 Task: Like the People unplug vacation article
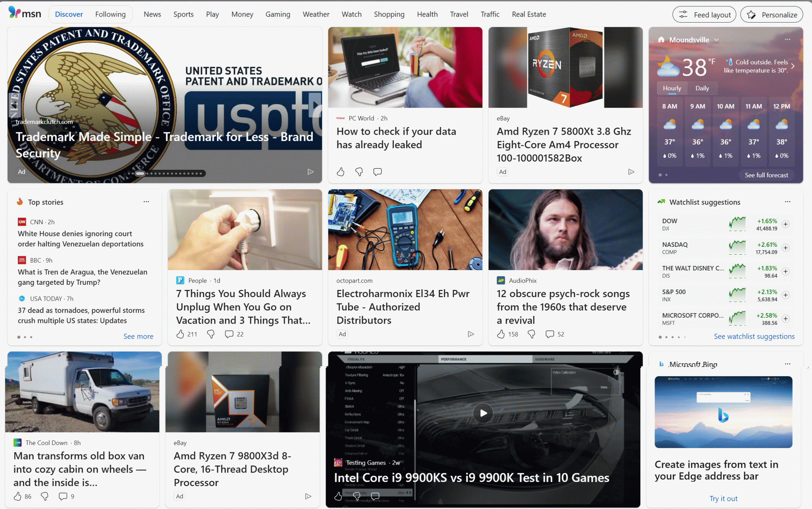click(x=180, y=334)
